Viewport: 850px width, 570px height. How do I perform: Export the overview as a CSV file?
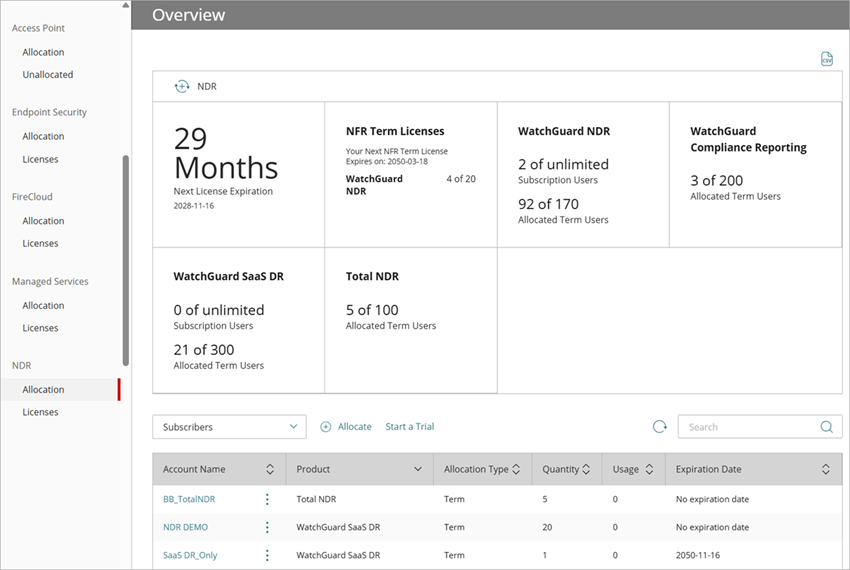click(827, 59)
